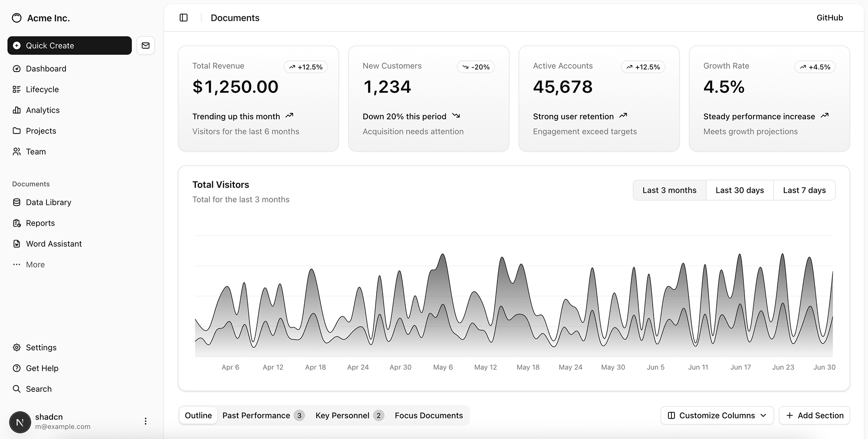This screenshot has width=868, height=439.
Task: Open user menu via three dots
Action: 145,421
